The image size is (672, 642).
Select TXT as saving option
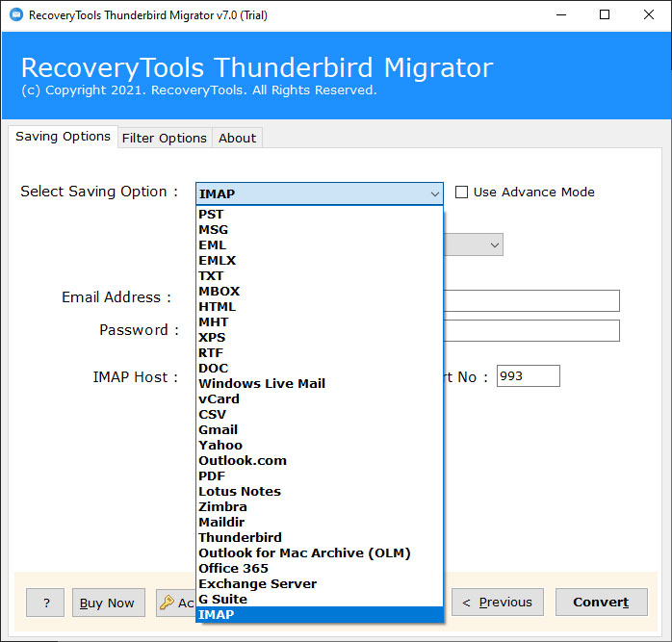[x=320, y=275]
